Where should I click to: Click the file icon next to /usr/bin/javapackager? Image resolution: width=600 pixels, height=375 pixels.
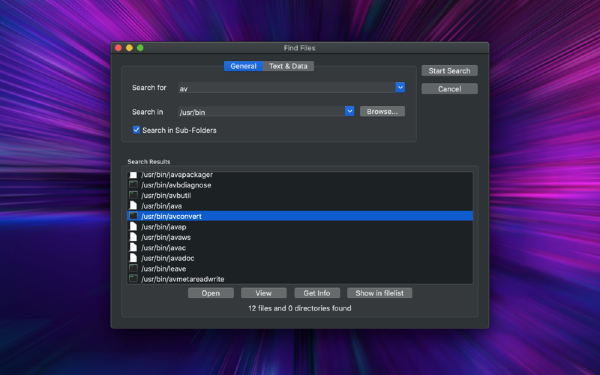click(x=133, y=175)
